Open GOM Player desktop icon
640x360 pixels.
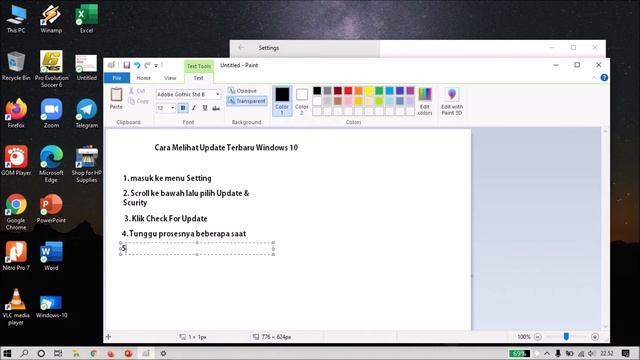tap(16, 161)
